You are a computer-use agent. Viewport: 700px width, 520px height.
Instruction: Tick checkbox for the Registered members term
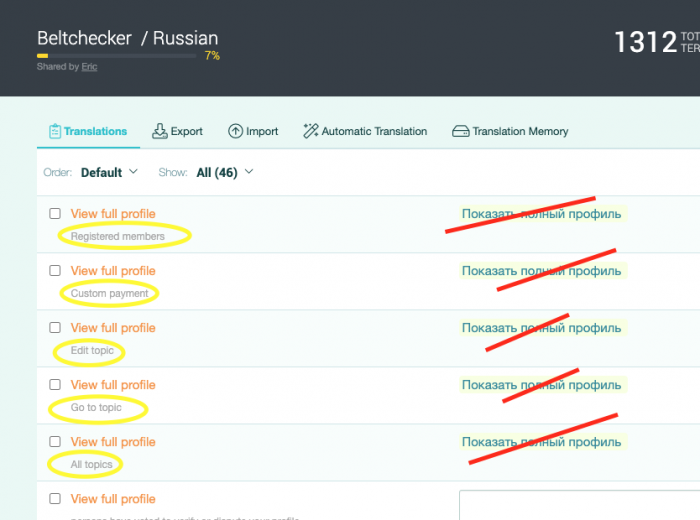55,214
